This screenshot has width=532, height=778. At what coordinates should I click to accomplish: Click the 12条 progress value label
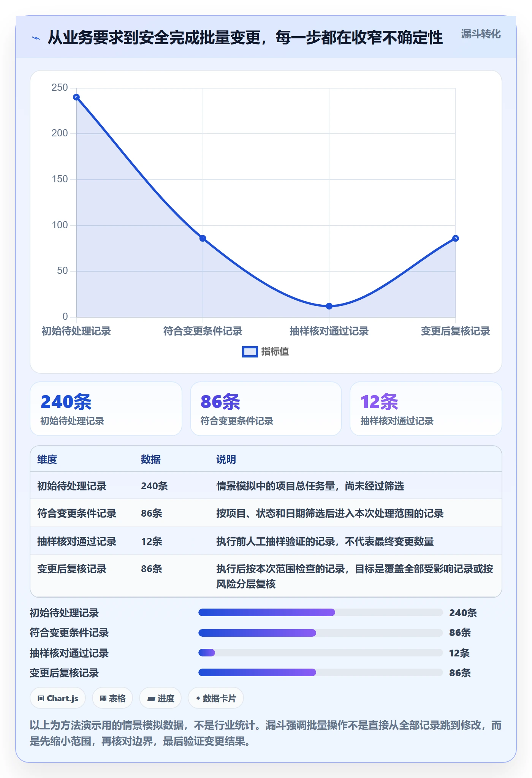tap(459, 653)
